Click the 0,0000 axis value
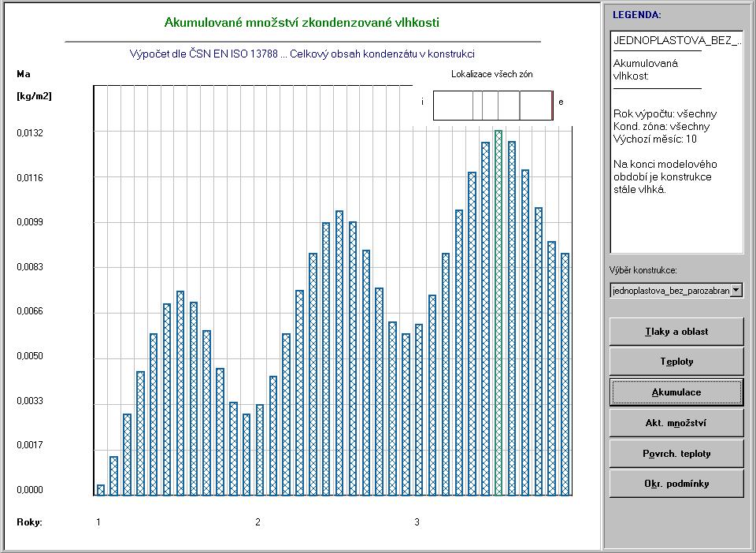Viewport: 756px width, 553px height. pos(30,490)
